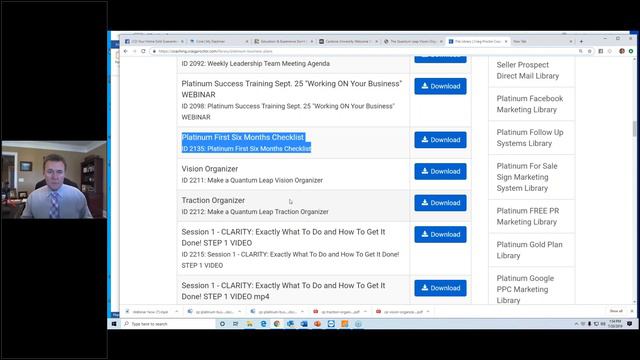This screenshot has width=640, height=360.
Task: Open Outlook from taskbar
Action: (x=290, y=324)
